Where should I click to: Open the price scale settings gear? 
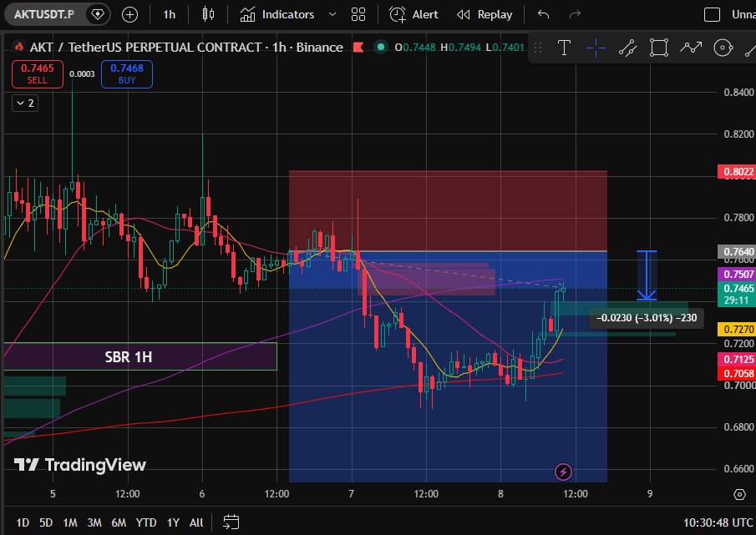(739, 495)
